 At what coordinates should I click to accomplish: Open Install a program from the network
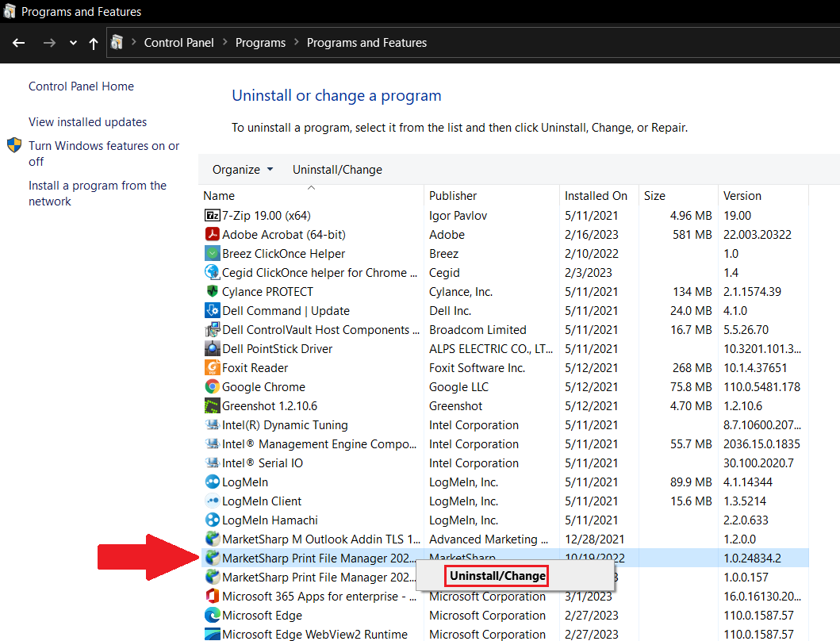tap(98, 194)
